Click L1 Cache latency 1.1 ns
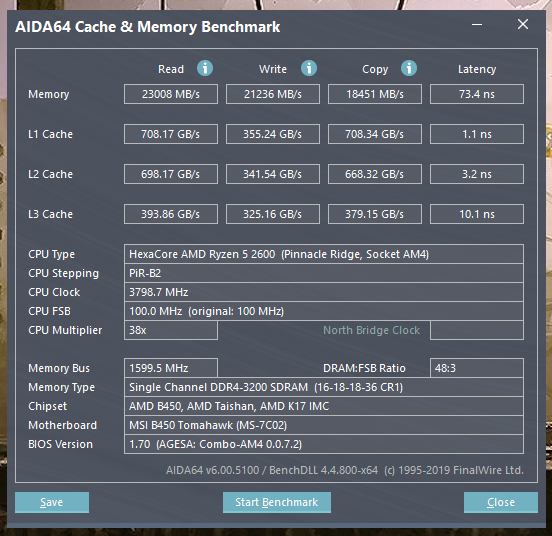The width and height of the screenshot is (552, 536). pyautogui.click(x=477, y=134)
